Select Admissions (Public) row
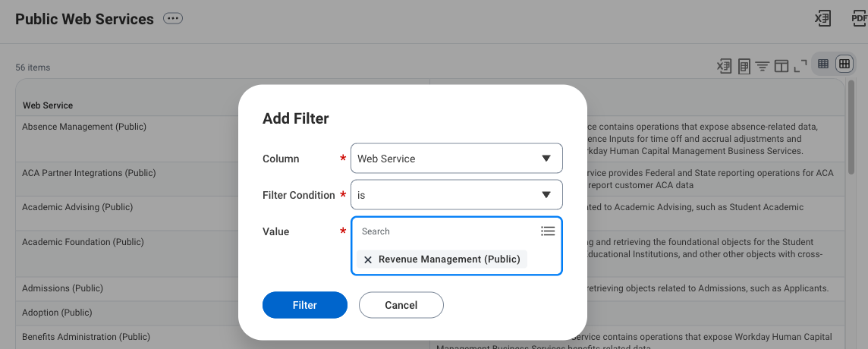The image size is (868, 349). [x=62, y=288]
